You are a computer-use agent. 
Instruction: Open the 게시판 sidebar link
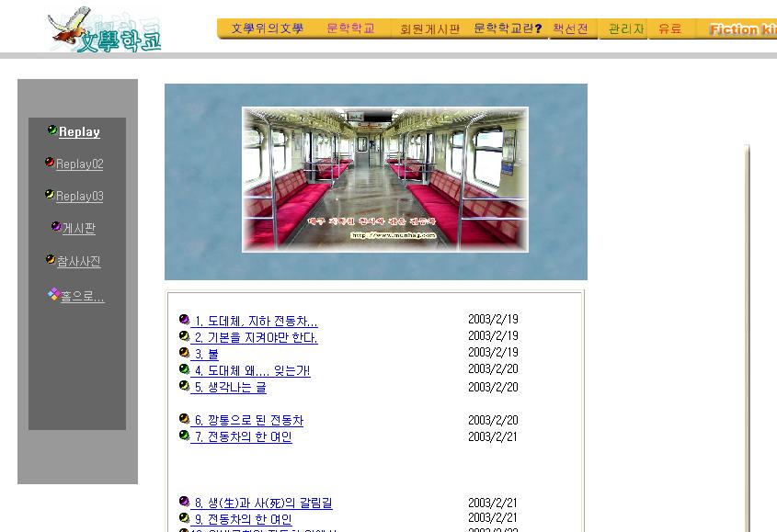[x=79, y=229]
